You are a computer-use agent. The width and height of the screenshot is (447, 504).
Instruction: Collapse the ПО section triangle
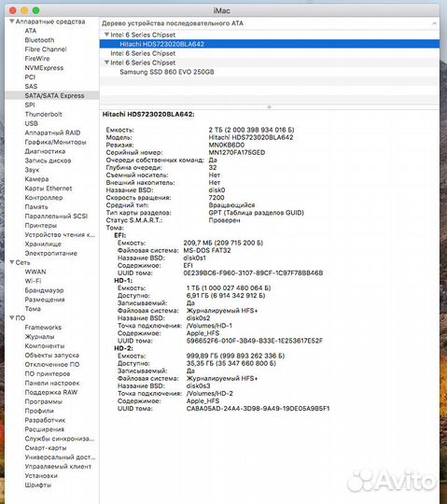click(11, 318)
